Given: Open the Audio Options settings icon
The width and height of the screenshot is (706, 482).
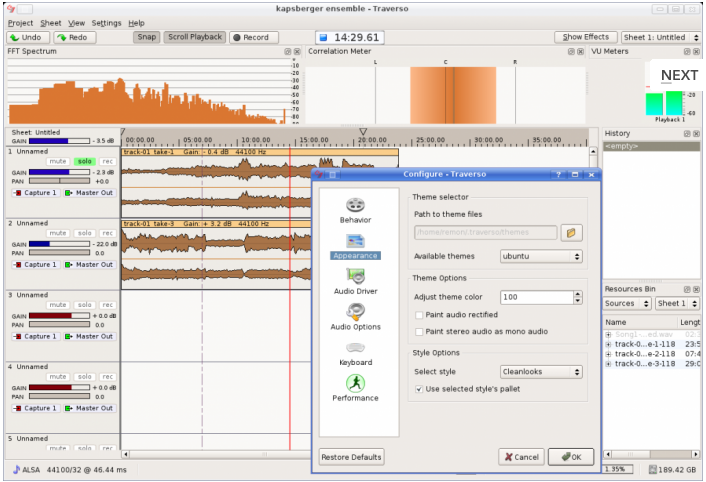Looking at the screenshot, I should [355, 311].
